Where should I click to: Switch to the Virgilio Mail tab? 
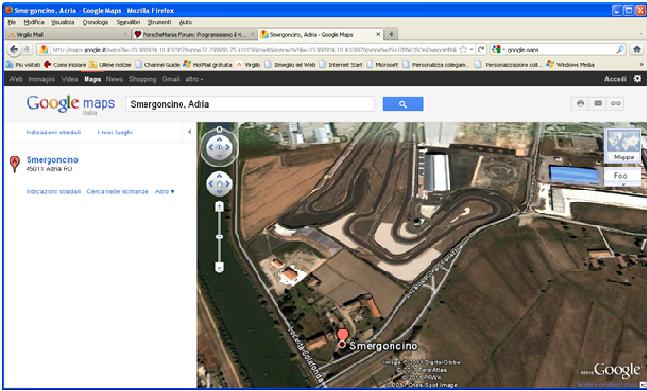(68, 35)
